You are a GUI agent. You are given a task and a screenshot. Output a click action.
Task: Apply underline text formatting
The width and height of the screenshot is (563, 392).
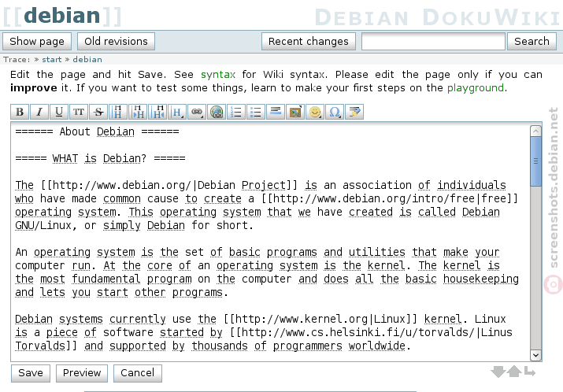point(59,112)
